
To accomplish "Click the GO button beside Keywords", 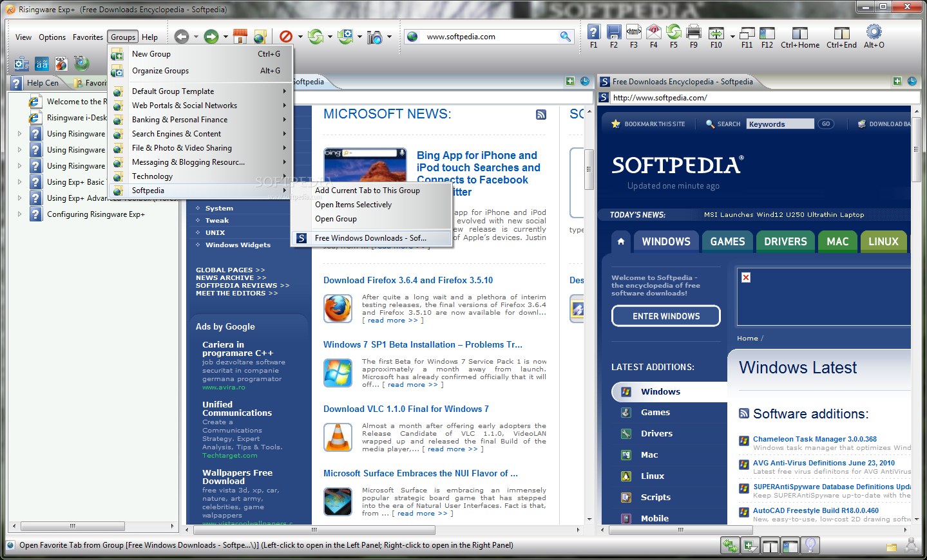I will tap(826, 124).
